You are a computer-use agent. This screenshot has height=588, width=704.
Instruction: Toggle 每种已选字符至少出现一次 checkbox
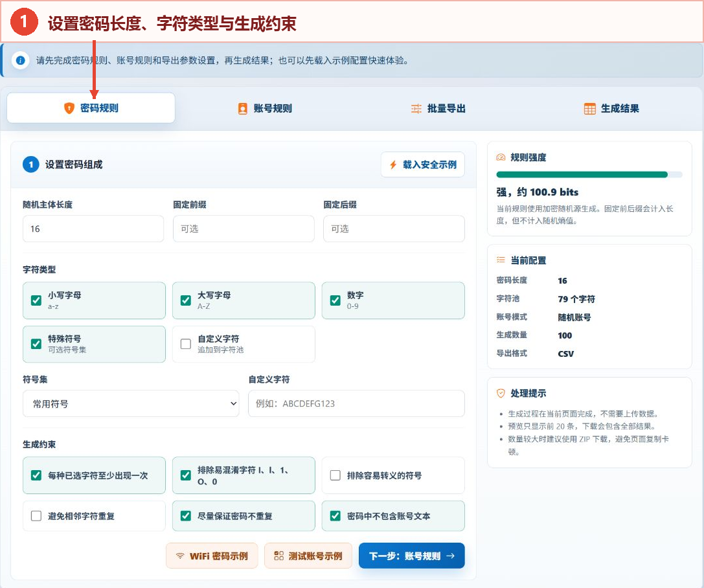36,475
